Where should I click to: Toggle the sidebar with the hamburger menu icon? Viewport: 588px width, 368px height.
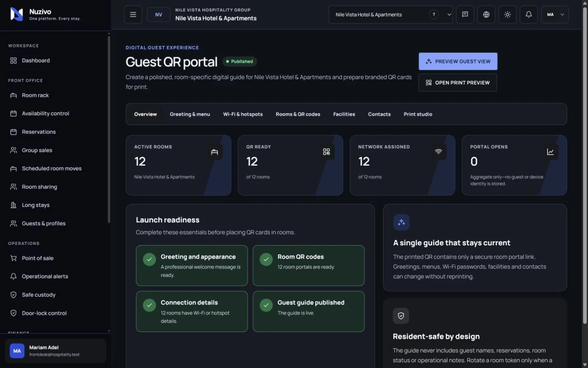[133, 14]
